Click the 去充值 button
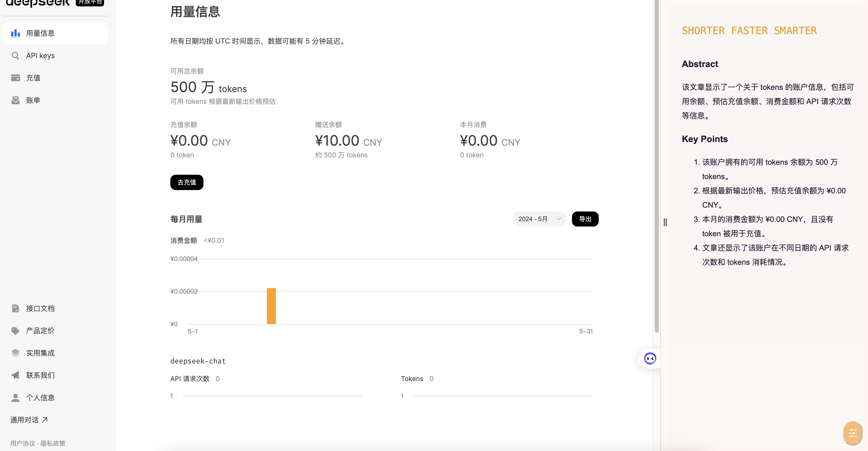The height and width of the screenshot is (451, 868). click(187, 182)
